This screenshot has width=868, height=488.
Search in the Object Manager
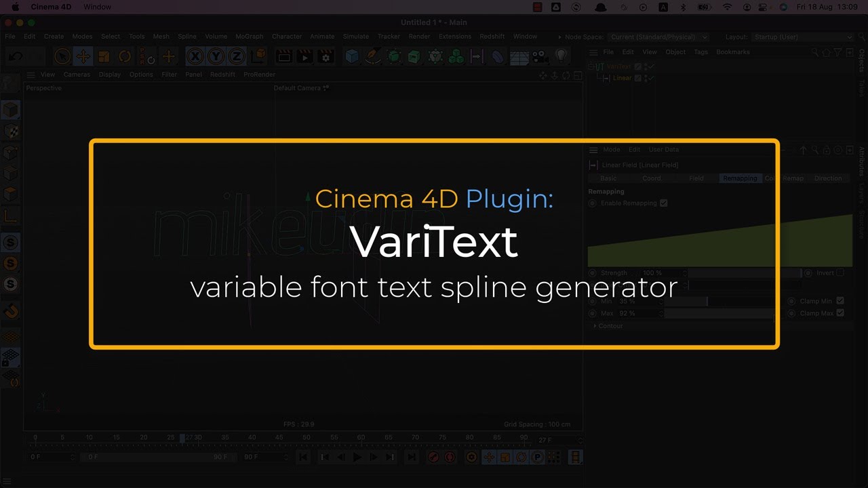(816, 52)
